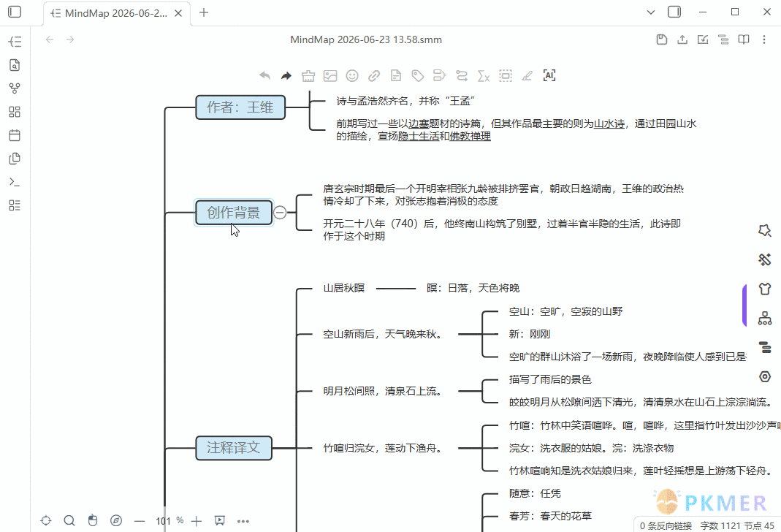Add a note to the node
Viewport: 781px width, 532px height.
tap(396, 76)
